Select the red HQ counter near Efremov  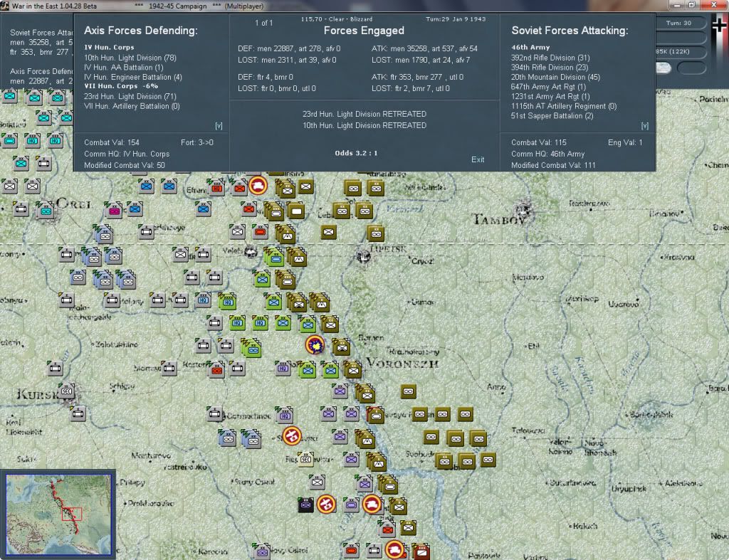(x=216, y=188)
